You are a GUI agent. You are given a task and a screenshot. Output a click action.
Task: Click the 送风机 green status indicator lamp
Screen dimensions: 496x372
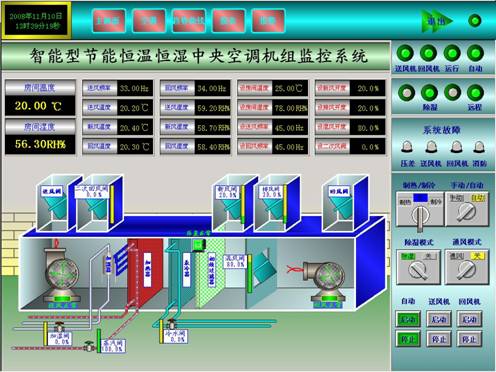tap(405, 53)
